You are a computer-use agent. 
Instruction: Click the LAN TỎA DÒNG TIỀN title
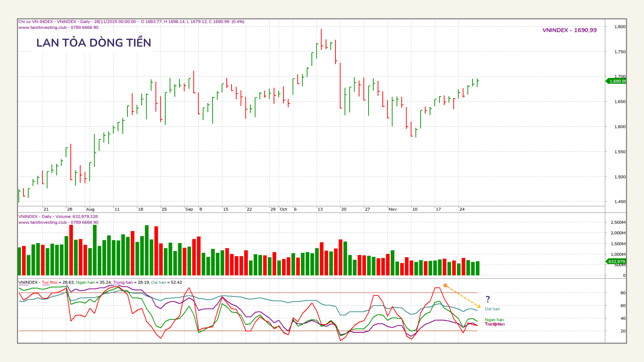(x=94, y=43)
